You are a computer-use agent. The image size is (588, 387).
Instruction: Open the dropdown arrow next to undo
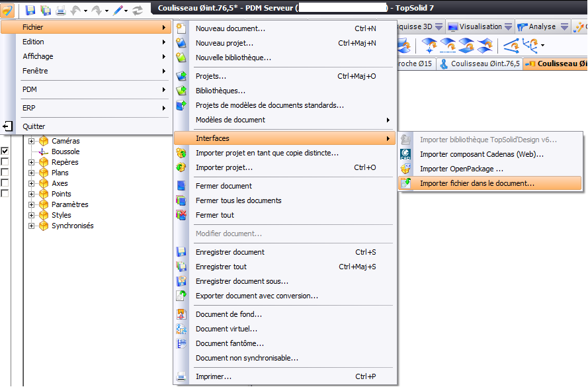[85, 11]
